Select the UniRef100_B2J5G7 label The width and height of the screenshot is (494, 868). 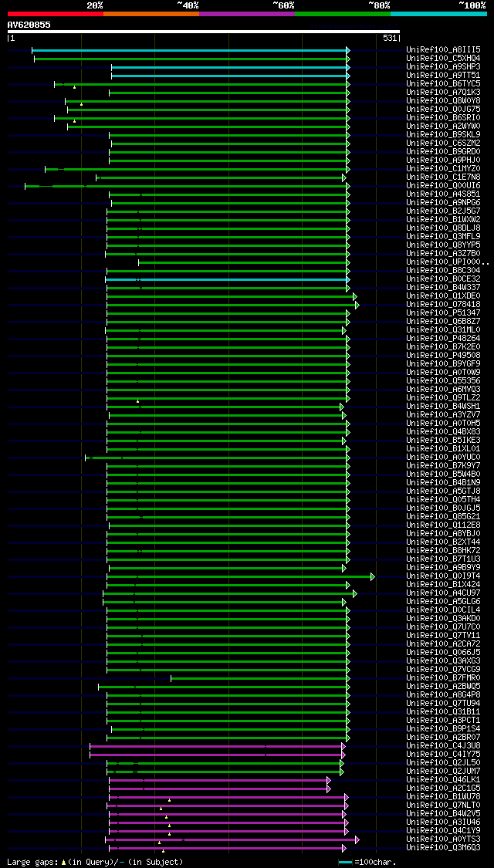click(x=443, y=211)
